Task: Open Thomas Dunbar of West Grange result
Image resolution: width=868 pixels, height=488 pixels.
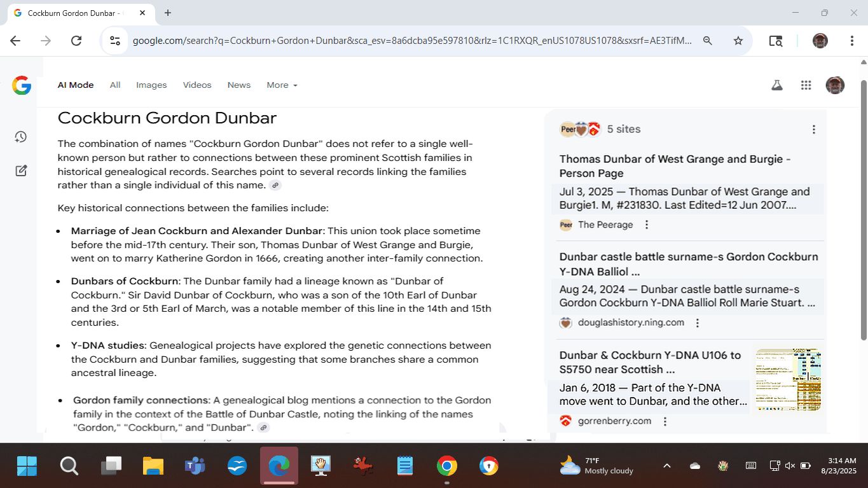Action: click(x=675, y=166)
